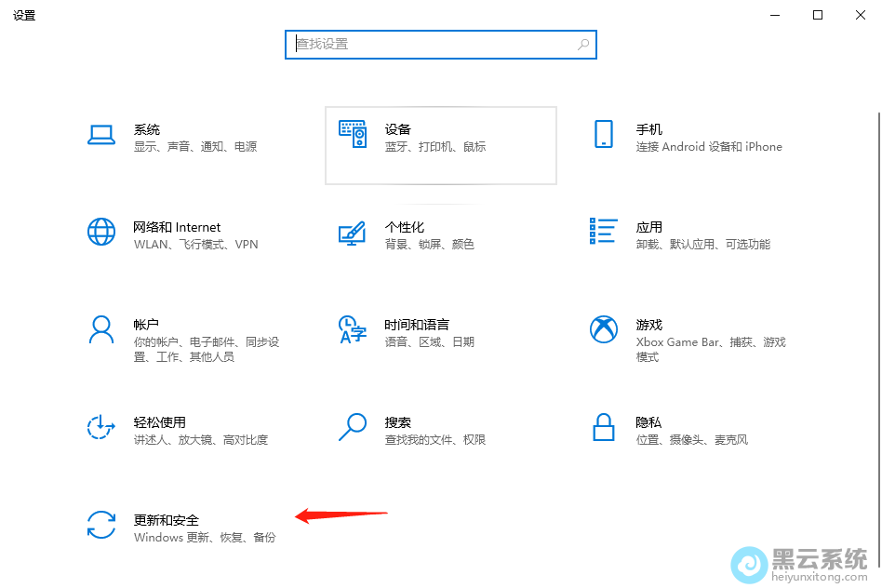Open Devices keyboard and speaker icon
The width and height of the screenshot is (882, 588).
(353, 135)
